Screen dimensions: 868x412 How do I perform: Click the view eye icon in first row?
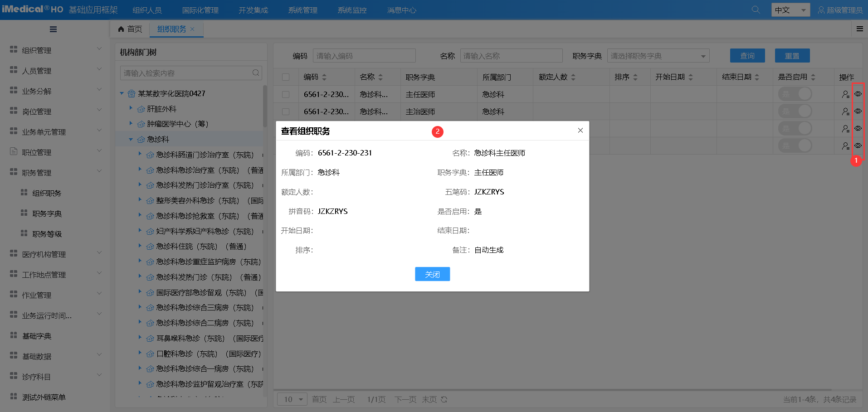pos(858,94)
